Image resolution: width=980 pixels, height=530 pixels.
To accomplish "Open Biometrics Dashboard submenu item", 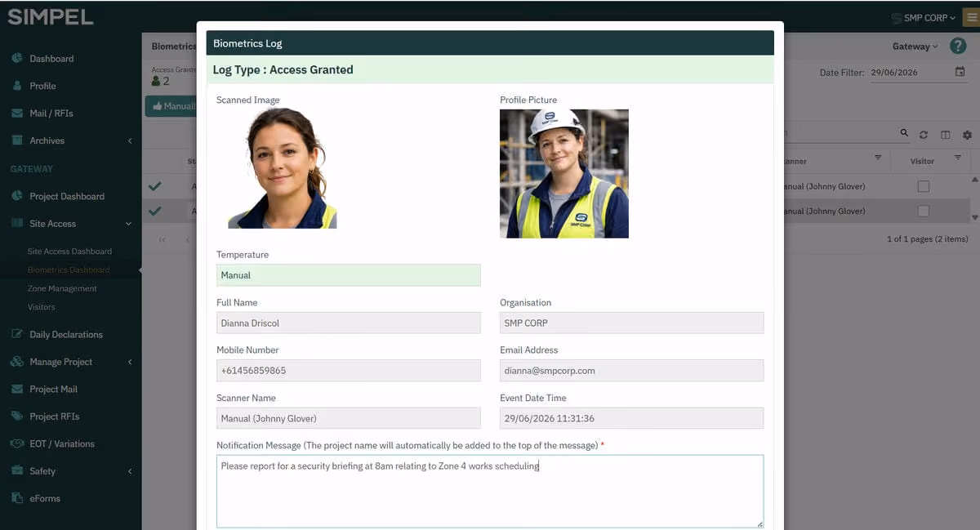I will point(69,269).
